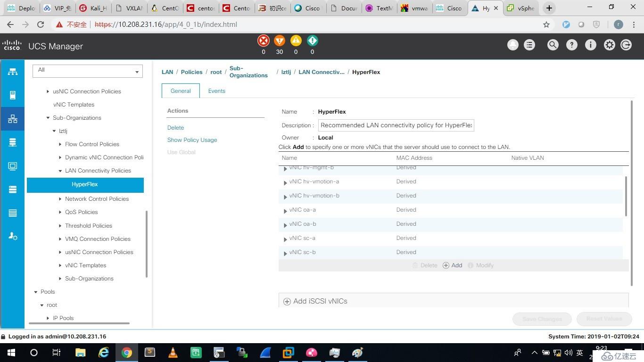The image size is (644, 362).
Task: View major faults orange icon showing 30
Action: pyautogui.click(x=280, y=41)
